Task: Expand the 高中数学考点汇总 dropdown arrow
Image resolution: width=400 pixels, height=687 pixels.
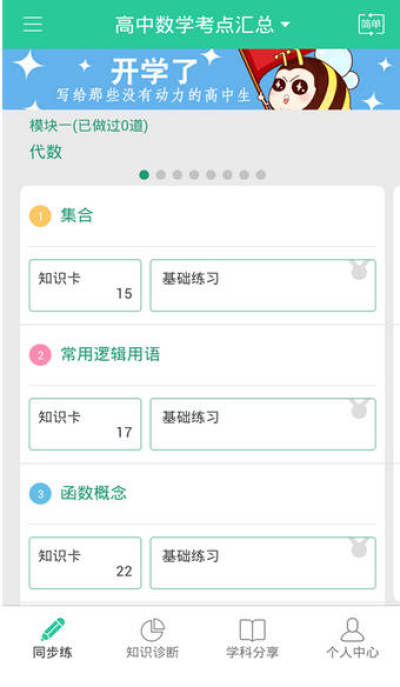Action: [285, 25]
